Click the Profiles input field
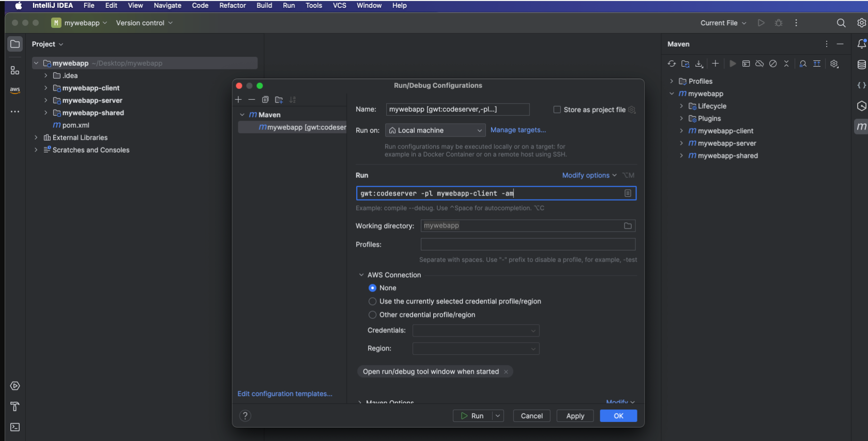 pos(528,245)
